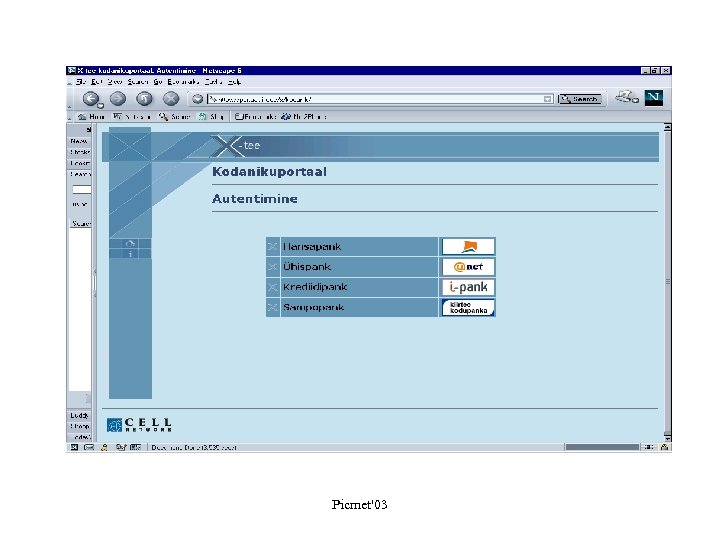Click the Hansapank flag logo button
This screenshot has width=720, height=540.
(x=468, y=247)
